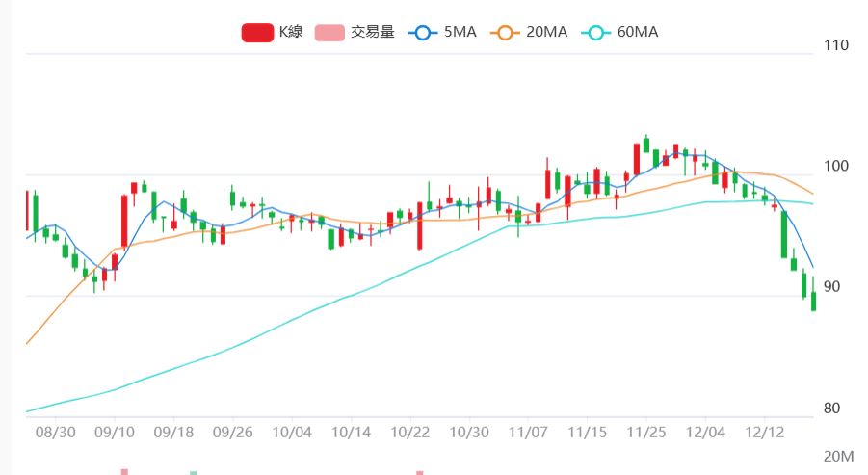Screen dimensions: 868x475
Task: Hide the 20MA line via its text label
Action: (546, 32)
